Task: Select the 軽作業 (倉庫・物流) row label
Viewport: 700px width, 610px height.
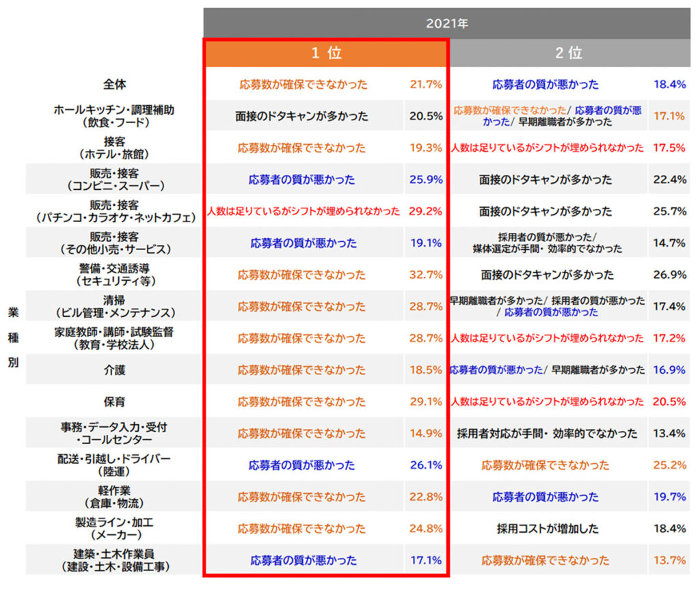Action: point(115,497)
